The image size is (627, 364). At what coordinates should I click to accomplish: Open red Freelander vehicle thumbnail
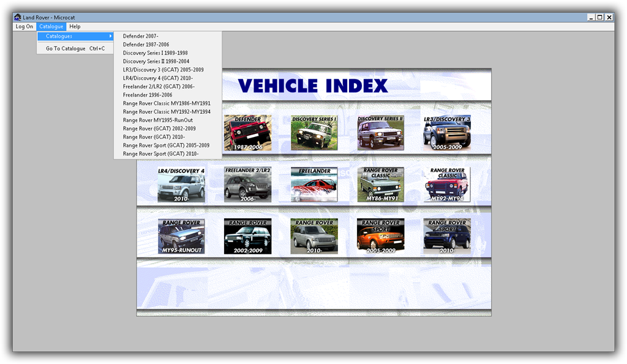coord(314,185)
